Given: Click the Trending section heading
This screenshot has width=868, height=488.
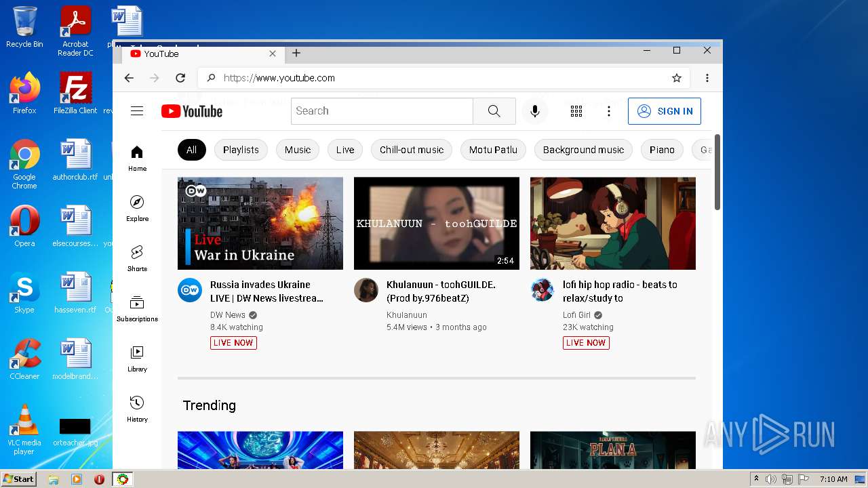Looking at the screenshot, I should [210, 405].
